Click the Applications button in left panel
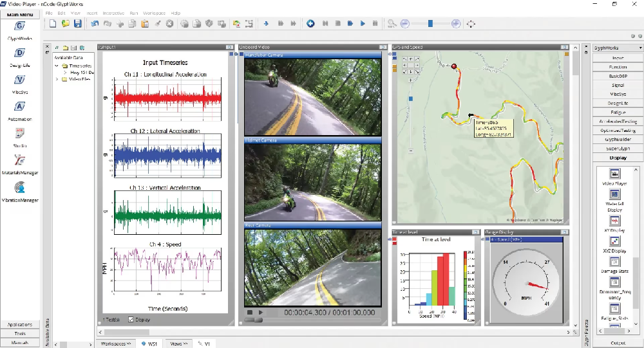 click(20, 325)
